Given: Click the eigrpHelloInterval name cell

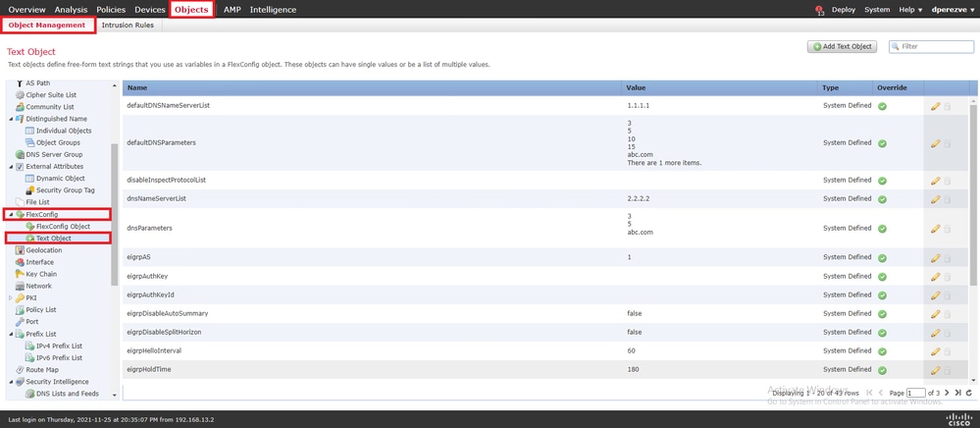Looking at the screenshot, I should (x=154, y=351).
